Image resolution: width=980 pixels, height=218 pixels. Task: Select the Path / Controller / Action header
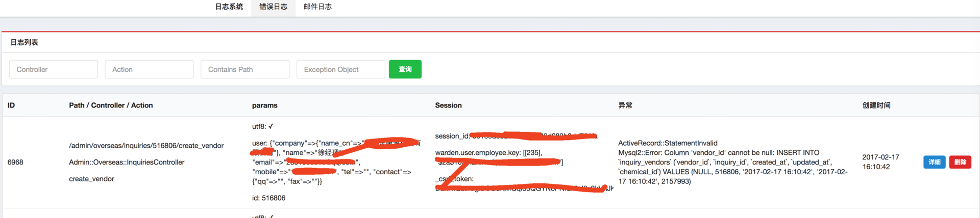pos(111,105)
